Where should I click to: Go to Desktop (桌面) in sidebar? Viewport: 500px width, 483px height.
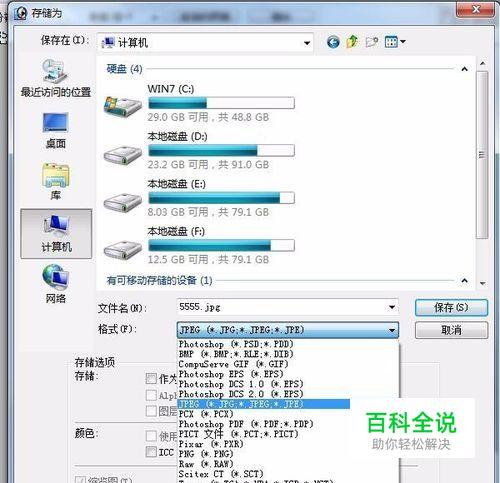tap(56, 130)
